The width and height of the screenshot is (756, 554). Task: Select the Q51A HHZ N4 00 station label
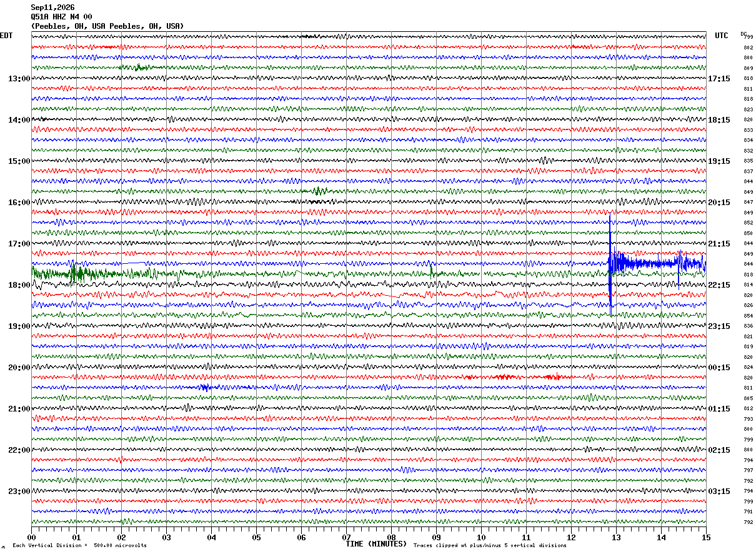(x=61, y=17)
